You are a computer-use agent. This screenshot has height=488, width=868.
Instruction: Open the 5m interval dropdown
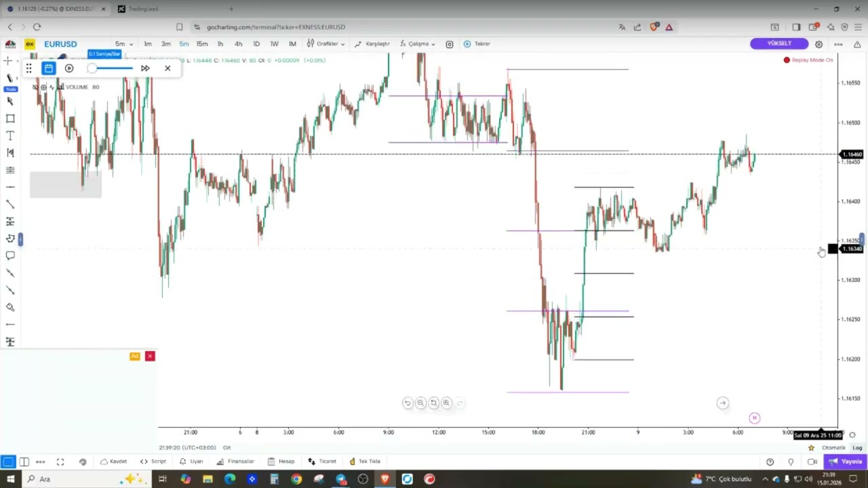point(124,44)
